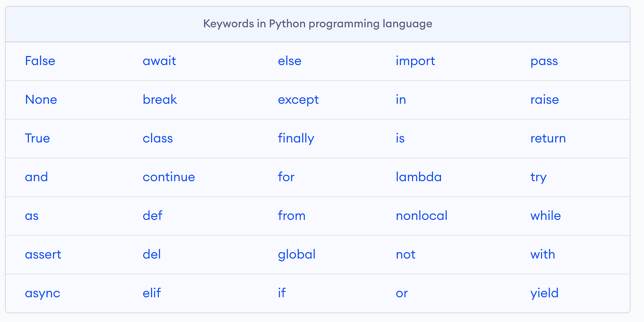Open the break keyword link

pos(160,100)
